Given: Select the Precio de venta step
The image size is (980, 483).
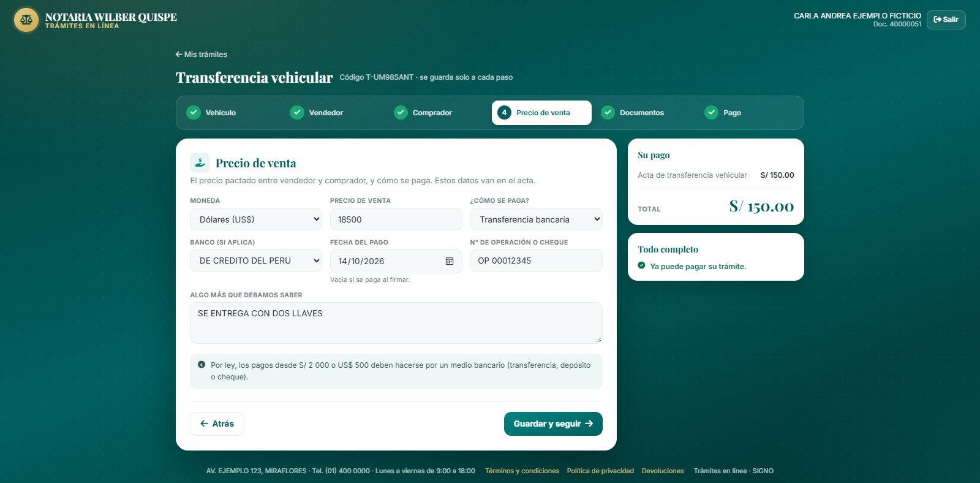Looking at the screenshot, I should 541,113.
